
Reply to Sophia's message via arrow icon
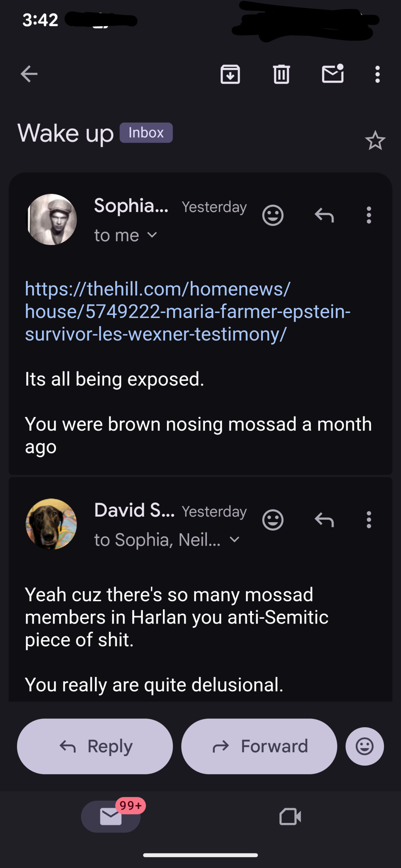[324, 215]
